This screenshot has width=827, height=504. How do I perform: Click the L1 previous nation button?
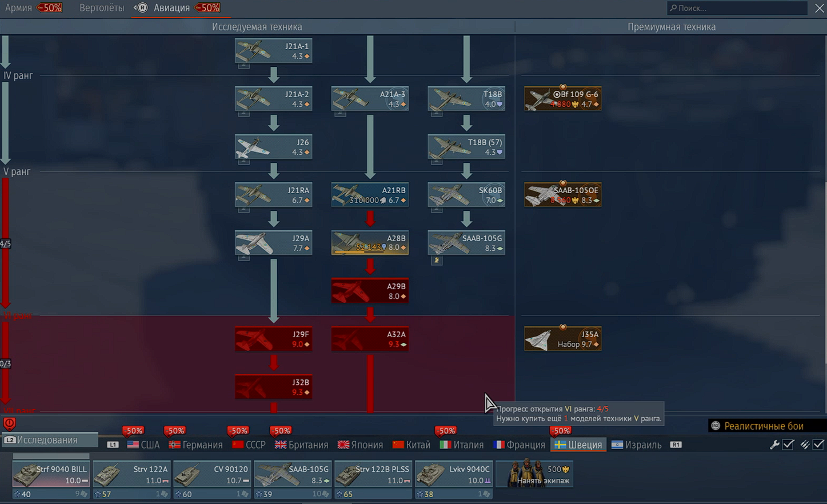(x=113, y=445)
